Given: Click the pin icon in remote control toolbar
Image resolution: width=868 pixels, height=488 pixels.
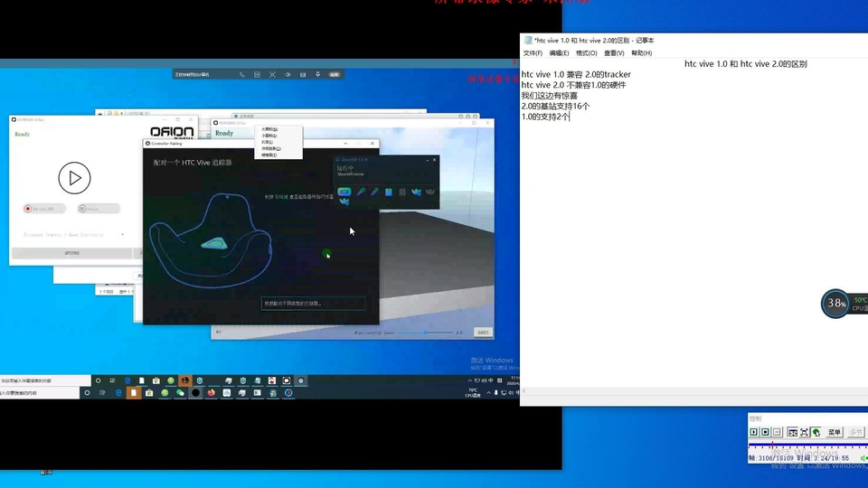Looking at the screenshot, I should 317,74.
